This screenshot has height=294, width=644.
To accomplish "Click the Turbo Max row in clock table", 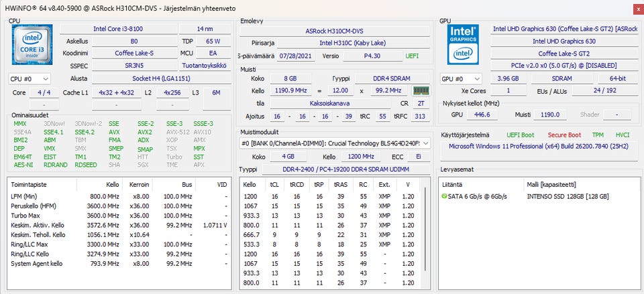I will [27, 215].
